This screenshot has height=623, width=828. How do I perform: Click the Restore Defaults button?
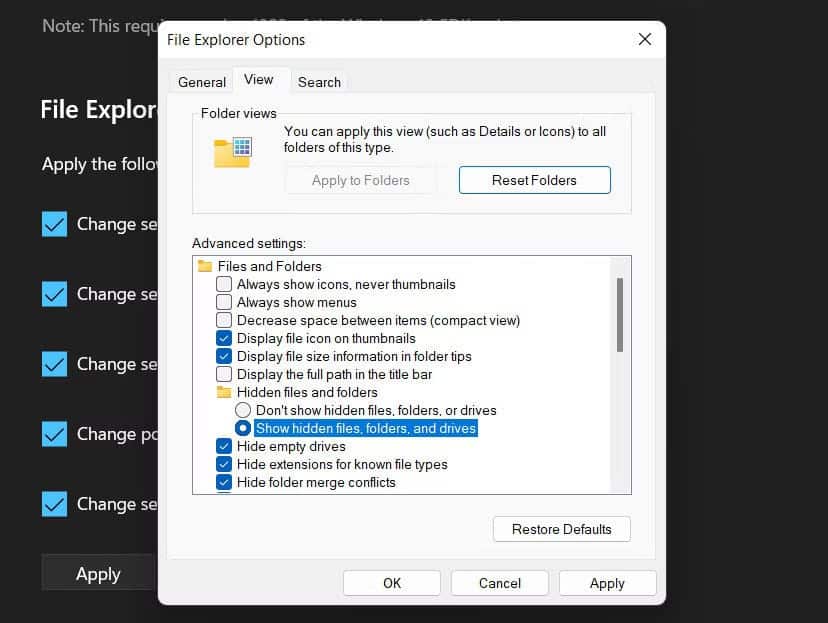pyautogui.click(x=561, y=529)
